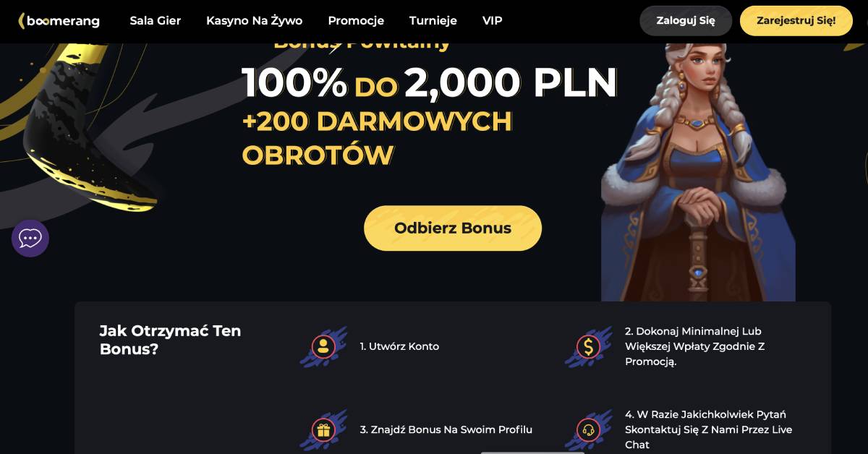The image size is (868, 454).
Task: Click the princess character illustration
Action: pyautogui.click(x=698, y=170)
